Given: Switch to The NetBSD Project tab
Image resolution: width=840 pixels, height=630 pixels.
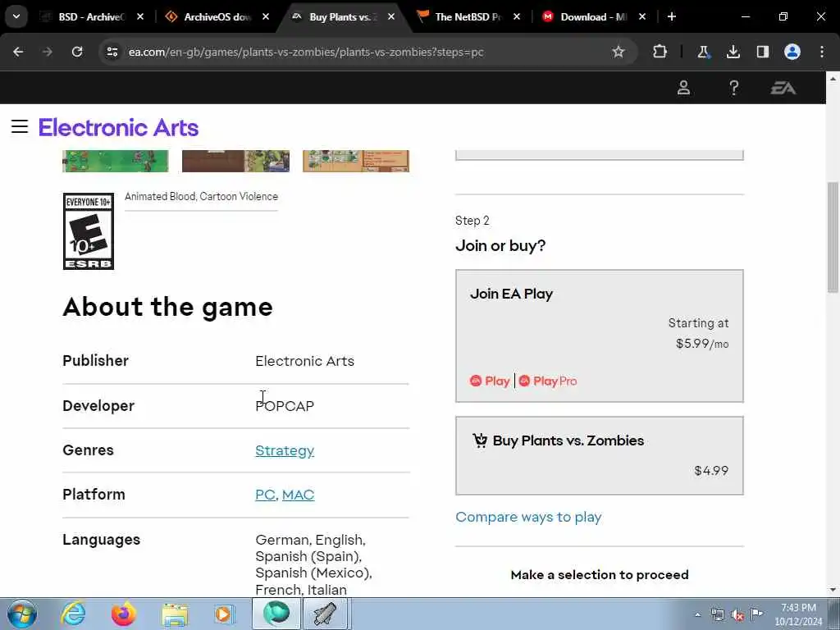Looking at the screenshot, I should point(468,16).
